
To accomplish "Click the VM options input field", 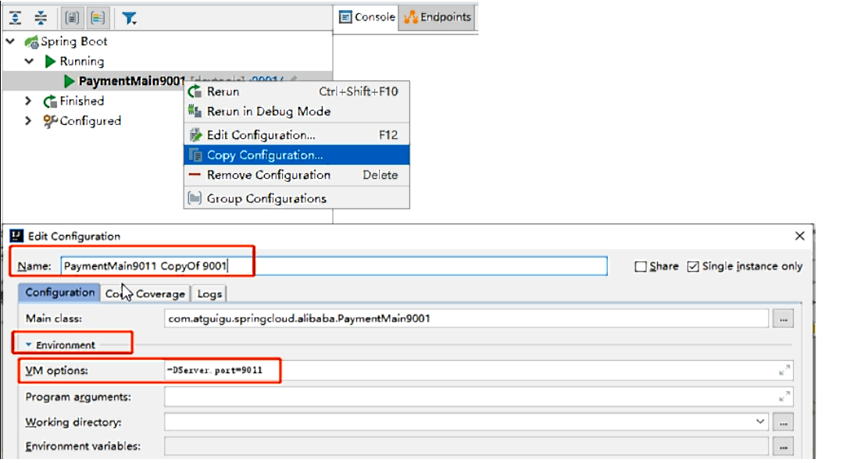I will pos(478,370).
